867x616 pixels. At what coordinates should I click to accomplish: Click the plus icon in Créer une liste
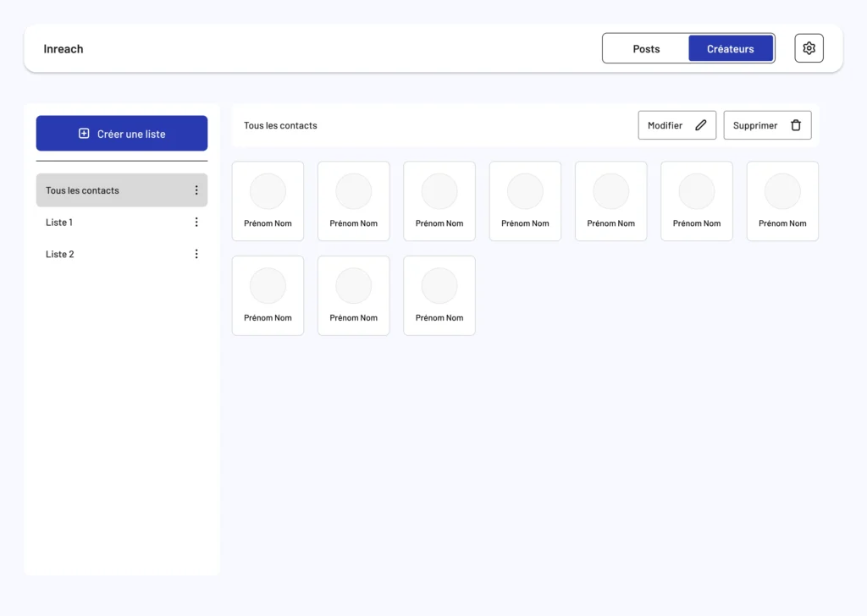[84, 134]
